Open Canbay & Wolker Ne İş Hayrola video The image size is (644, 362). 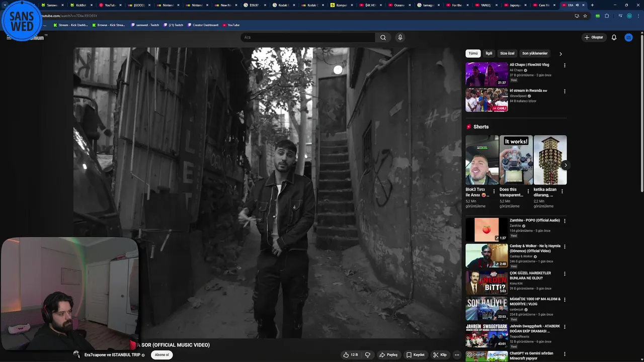[x=487, y=255]
